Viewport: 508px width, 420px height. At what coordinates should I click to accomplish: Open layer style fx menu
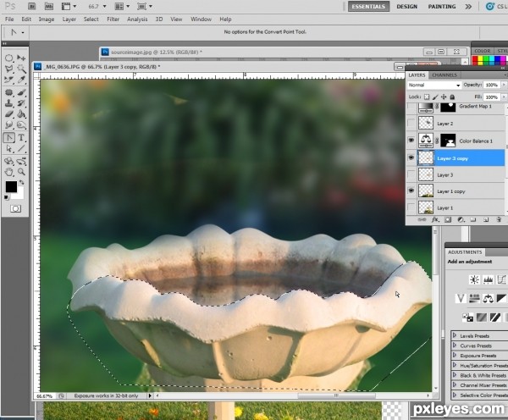[x=435, y=219]
